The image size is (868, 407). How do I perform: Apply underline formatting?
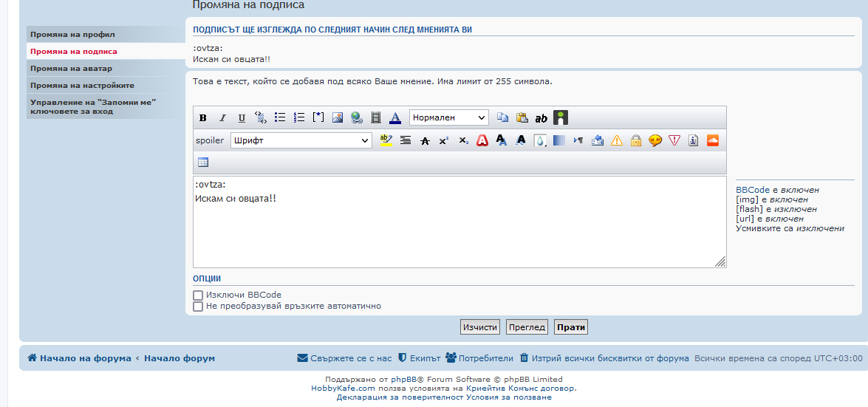(x=242, y=117)
